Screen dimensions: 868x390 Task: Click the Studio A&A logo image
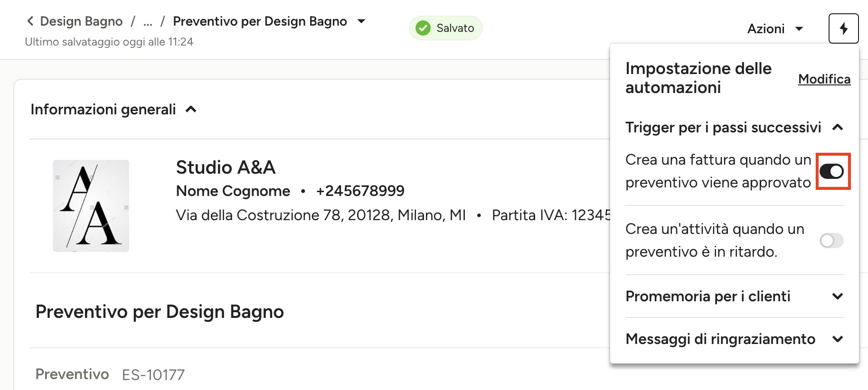click(91, 206)
